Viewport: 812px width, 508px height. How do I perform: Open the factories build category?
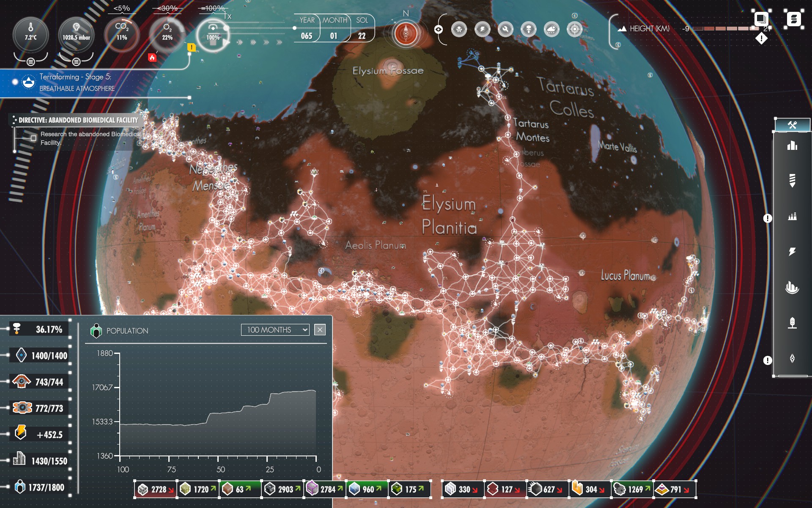click(x=792, y=216)
